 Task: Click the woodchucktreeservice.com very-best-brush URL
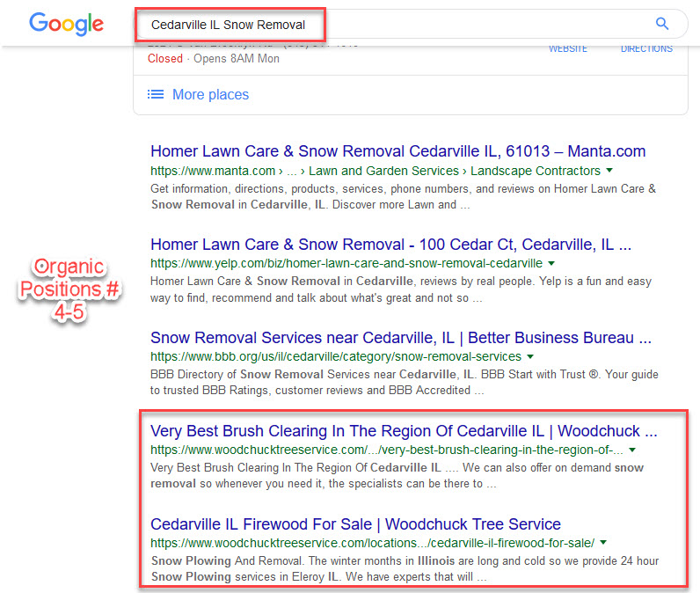tap(387, 450)
